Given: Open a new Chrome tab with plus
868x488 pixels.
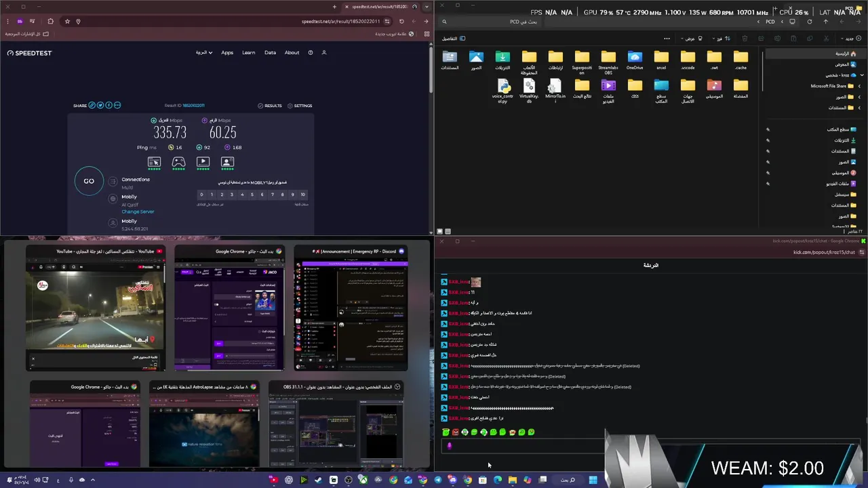Looking at the screenshot, I should coord(334,7).
